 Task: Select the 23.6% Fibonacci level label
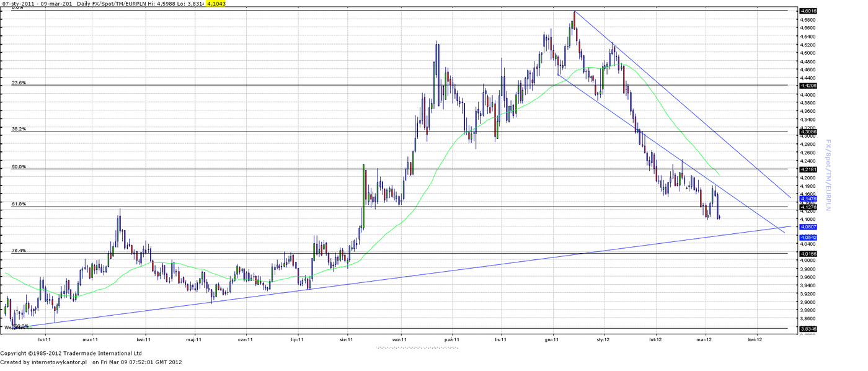coord(19,83)
